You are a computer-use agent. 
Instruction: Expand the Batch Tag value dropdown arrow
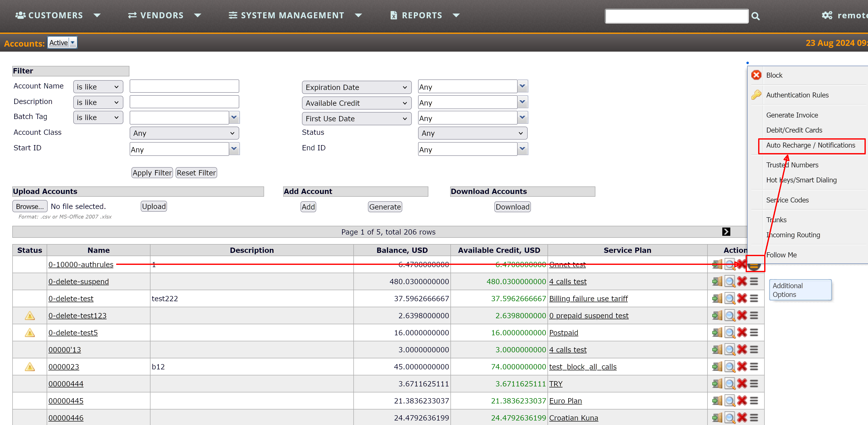pos(234,118)
